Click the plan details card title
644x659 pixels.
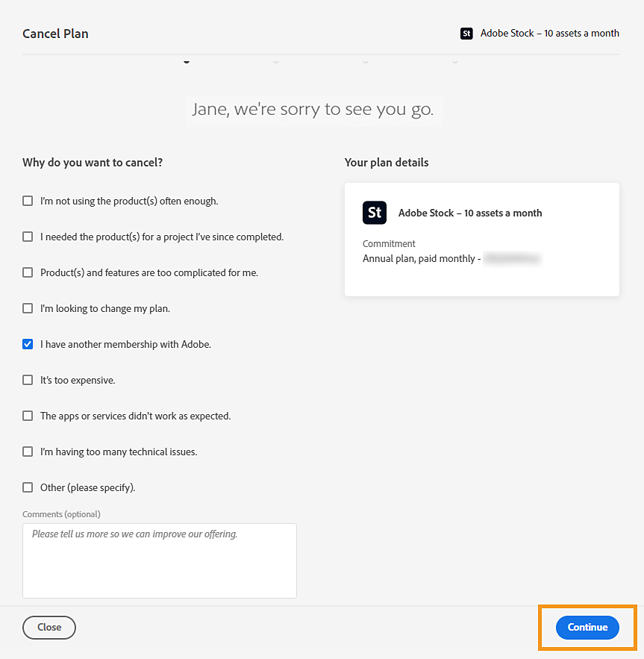[470, 213]
